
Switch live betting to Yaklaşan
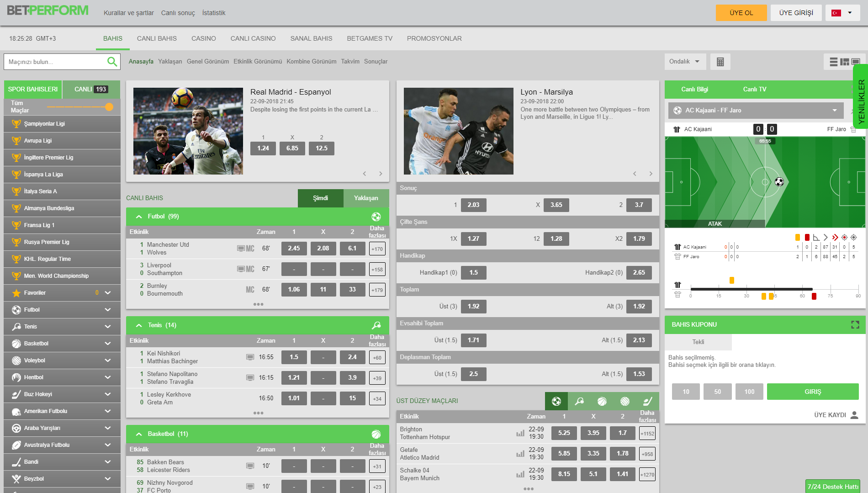click(366, 198)
